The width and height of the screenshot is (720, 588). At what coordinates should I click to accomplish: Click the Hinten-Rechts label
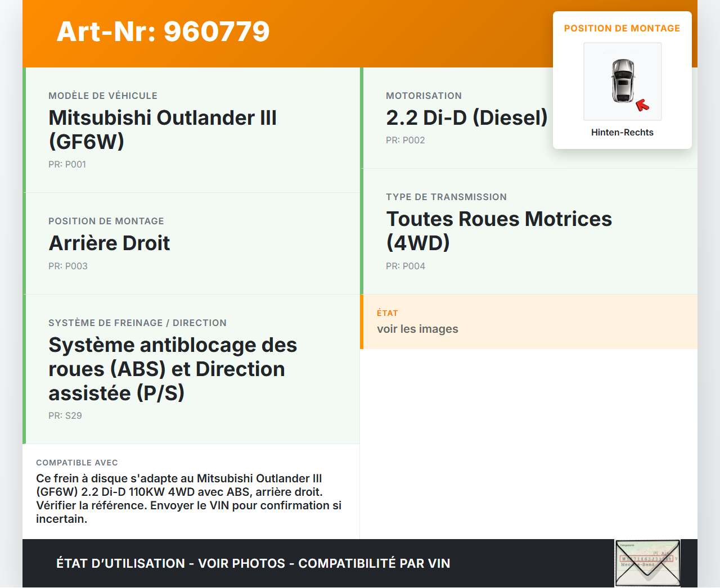tap(622, 133)
